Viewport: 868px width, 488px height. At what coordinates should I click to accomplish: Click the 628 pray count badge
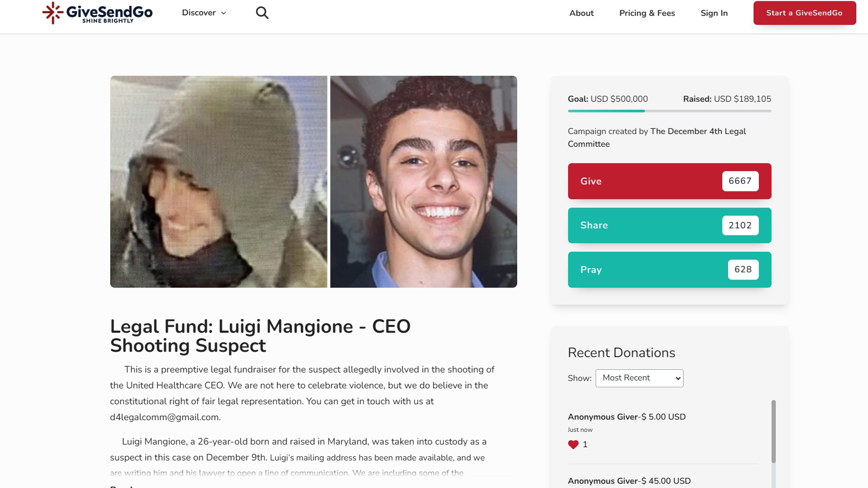[743, 270]
